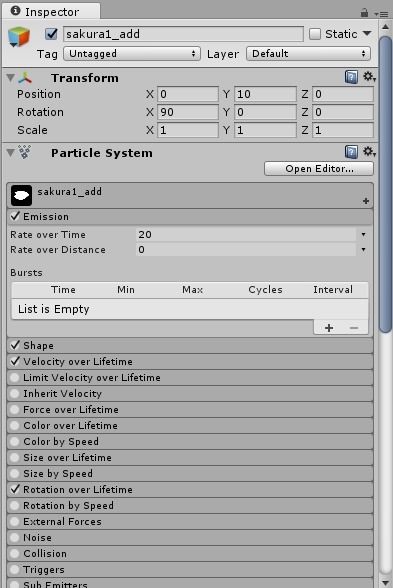
Task: Open Particle System help reference icon
Action: coord(351,152)
